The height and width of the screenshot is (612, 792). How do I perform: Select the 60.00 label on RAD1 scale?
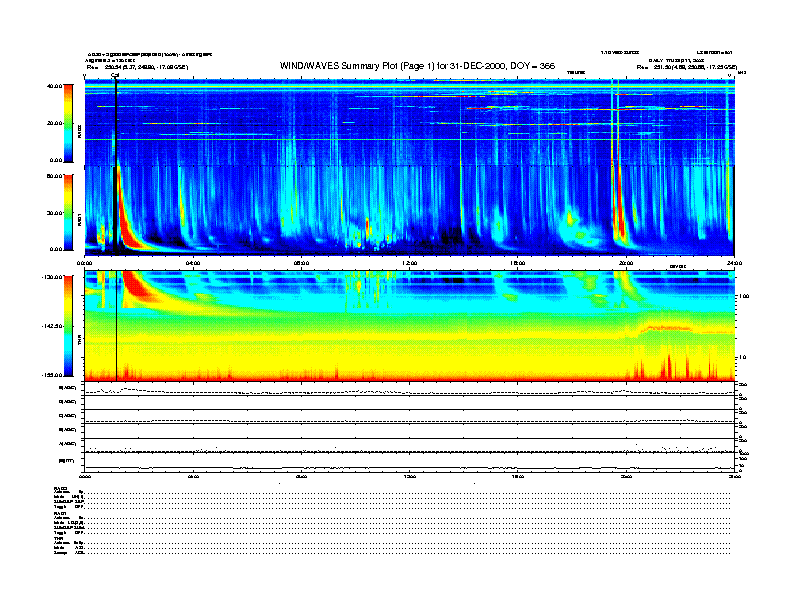pos(55,176)
